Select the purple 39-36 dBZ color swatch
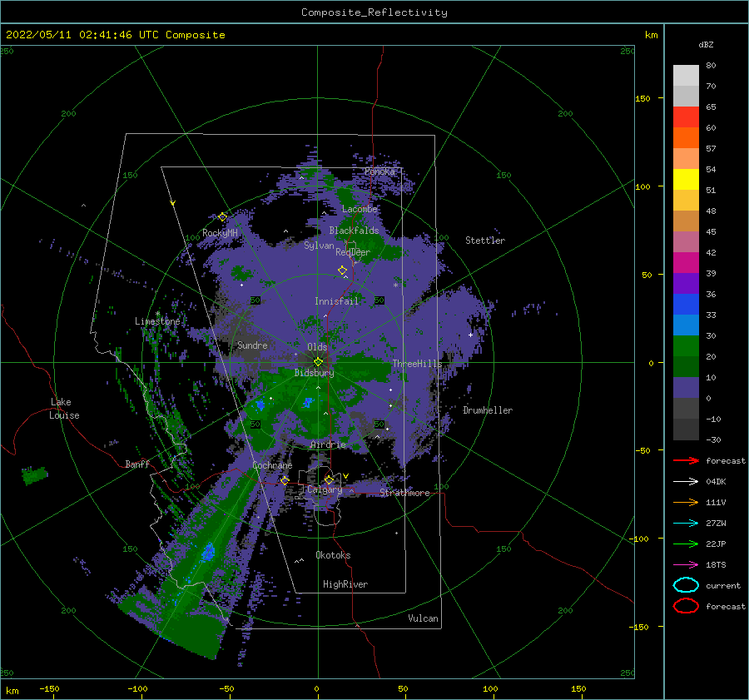The width and height of the screenshot is (749, 700). pyautogui.click(x=686, y=283)
